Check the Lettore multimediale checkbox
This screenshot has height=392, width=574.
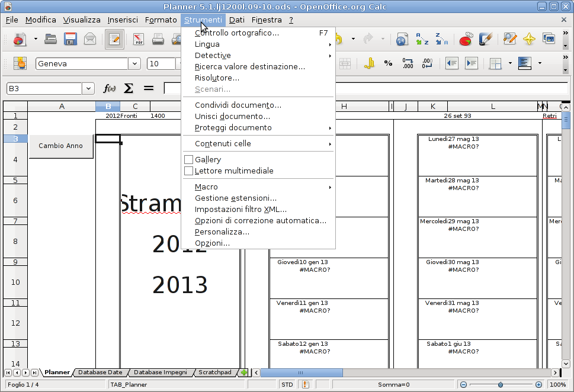coord(188,171)
